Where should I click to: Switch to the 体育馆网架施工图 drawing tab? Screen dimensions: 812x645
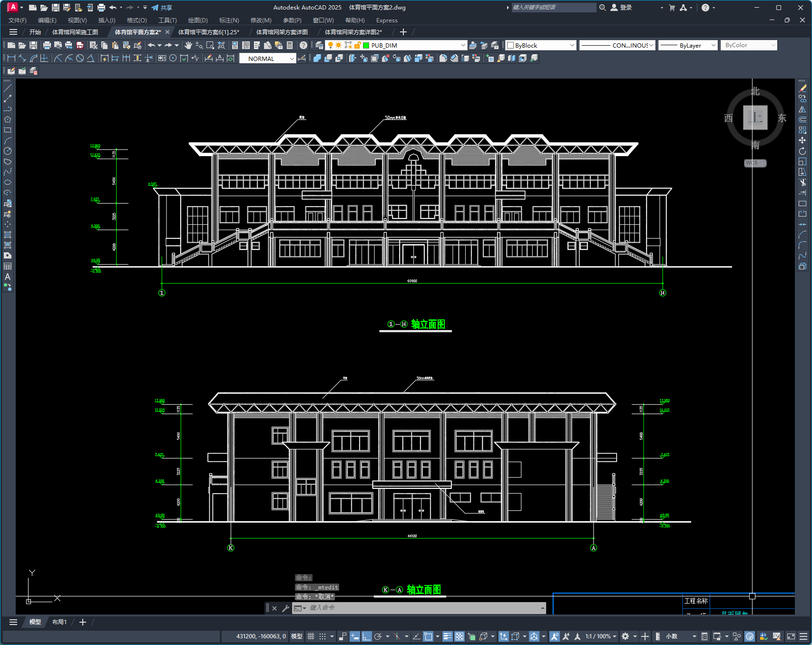point(75,32)
